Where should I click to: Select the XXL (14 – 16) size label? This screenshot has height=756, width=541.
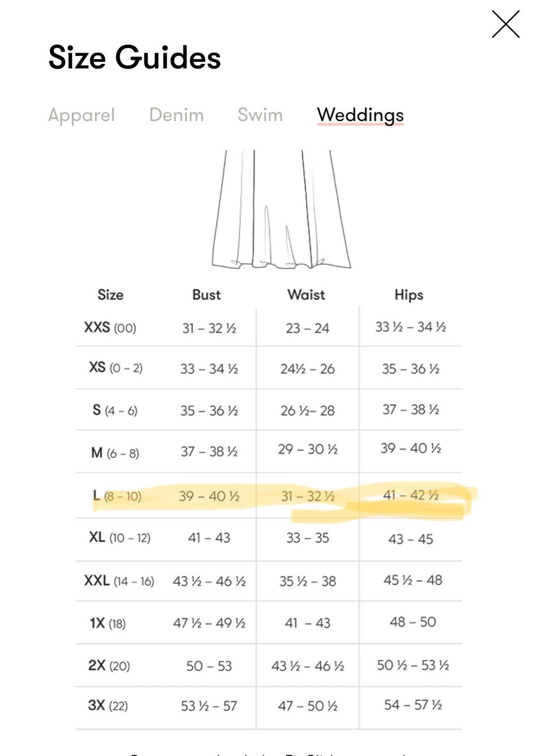[x=119, y=581]
